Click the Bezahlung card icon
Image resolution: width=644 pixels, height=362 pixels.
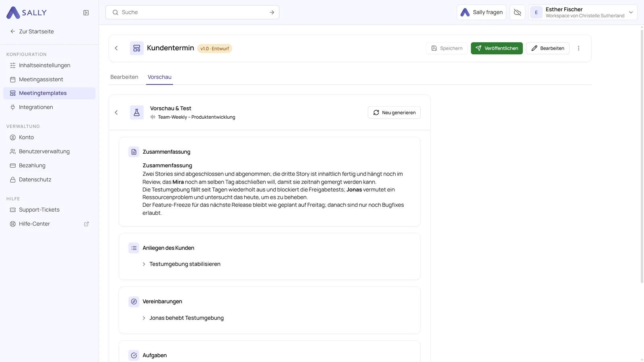[13, 166]
